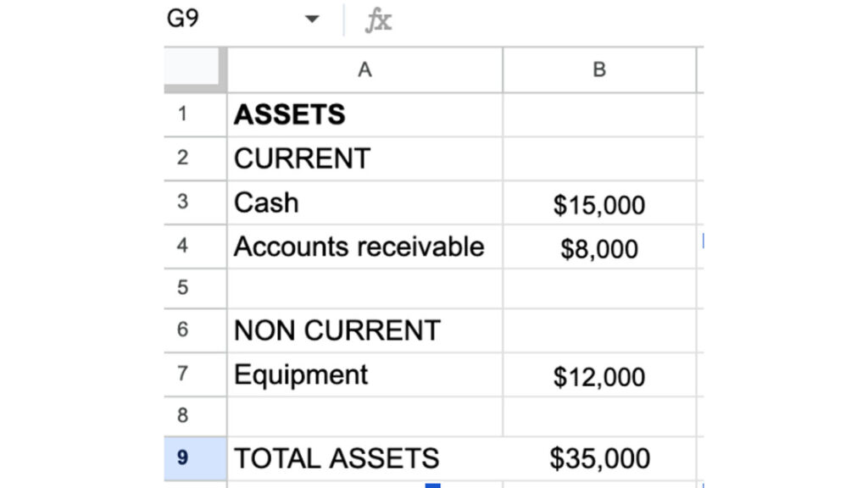Viewport: 868px width, 488px height.
Task: Click the fx formula bar icon
Action: 379,20
